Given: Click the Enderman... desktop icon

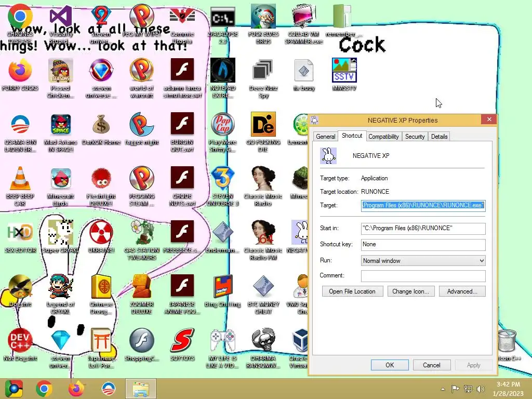Looking at the screenshot, I should 222,232.
